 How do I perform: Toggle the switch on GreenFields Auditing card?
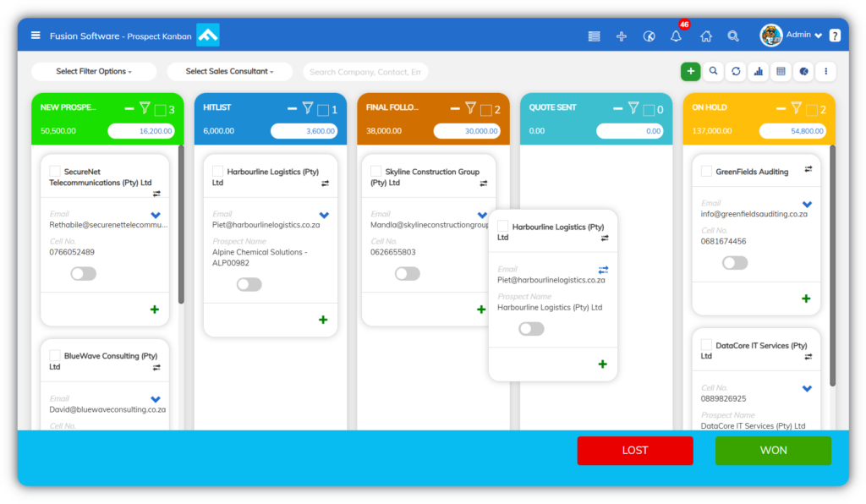point(735,263)
